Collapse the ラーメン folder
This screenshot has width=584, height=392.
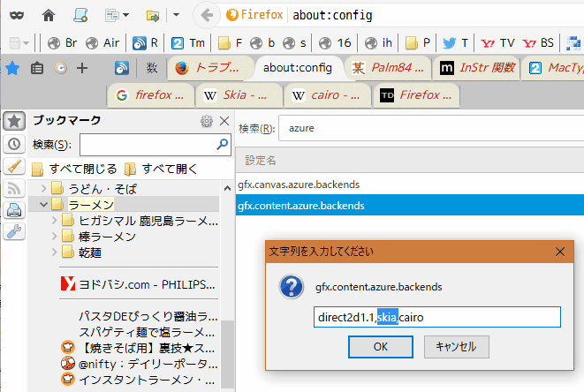point(43,204)
